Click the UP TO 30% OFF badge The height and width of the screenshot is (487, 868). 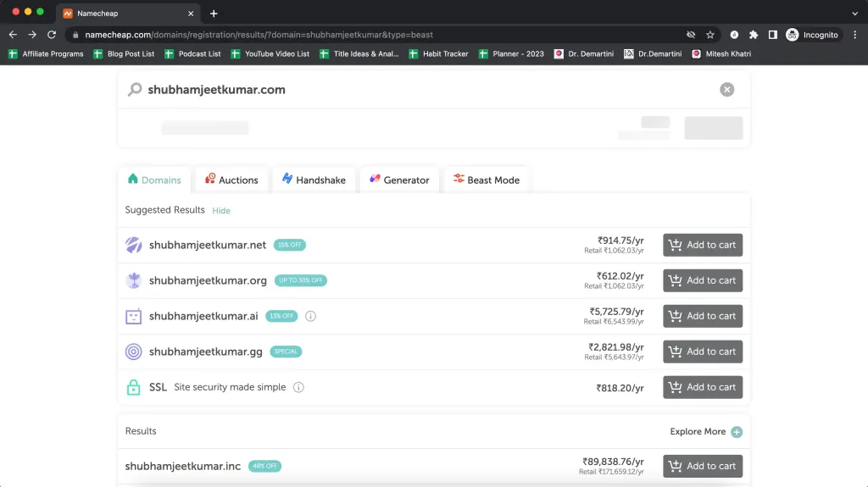(x=301, y=280)
